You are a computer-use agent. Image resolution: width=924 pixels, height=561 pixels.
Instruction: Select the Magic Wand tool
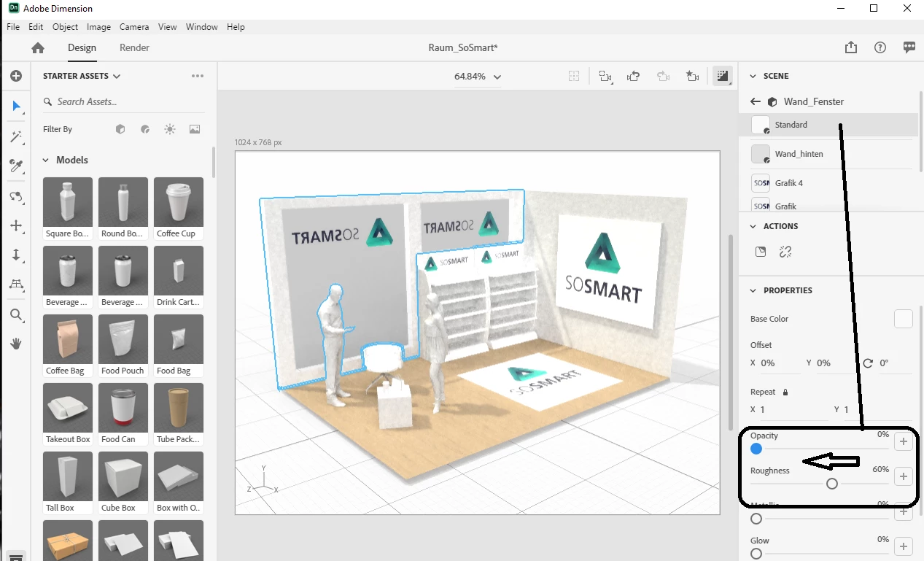pyautogui.click(x=16, y=137)
